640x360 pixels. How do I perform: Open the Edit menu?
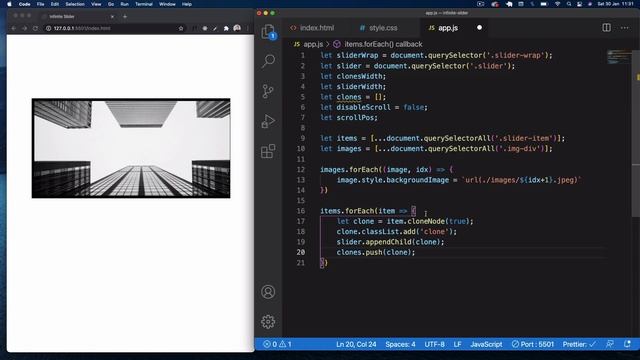tap(55, 4)
